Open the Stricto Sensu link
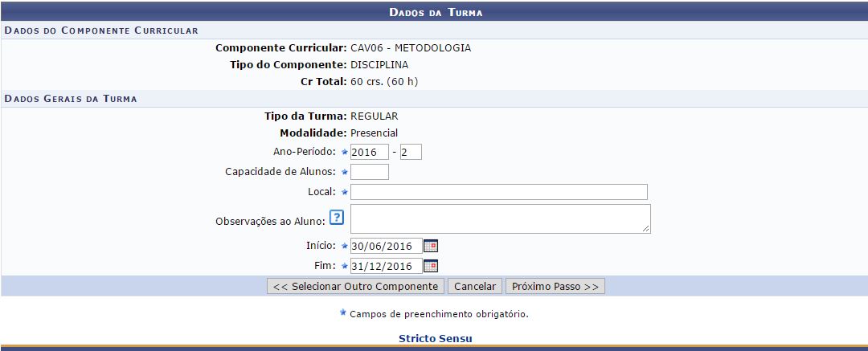 click(435, 339)
